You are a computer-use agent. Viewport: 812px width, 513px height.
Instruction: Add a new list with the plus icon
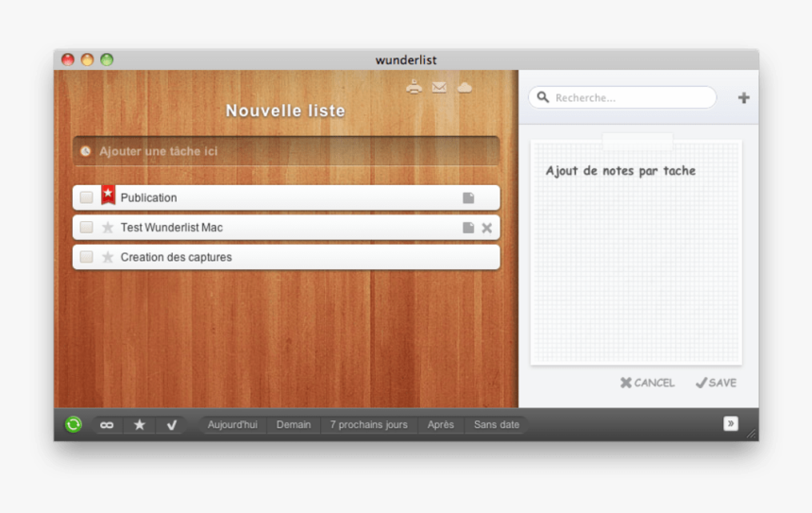pyautogui.click(x=744, y=97)
